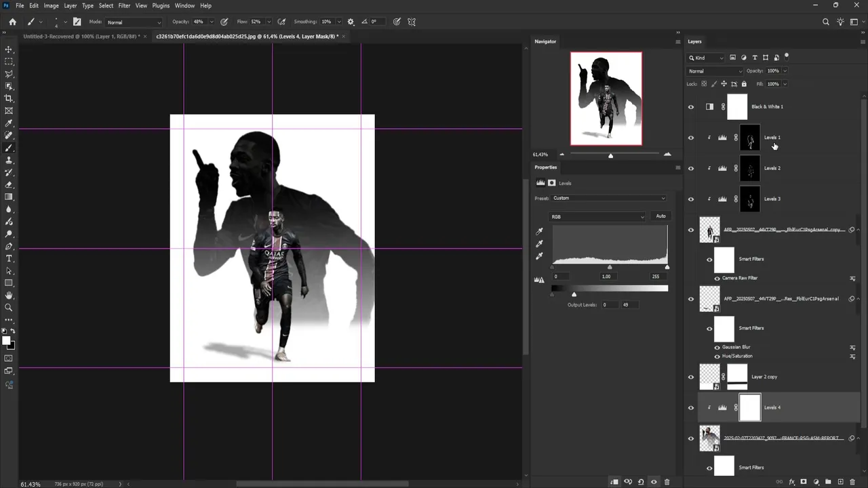Open the Image menu
868x488 pixels.
(51, 5)
